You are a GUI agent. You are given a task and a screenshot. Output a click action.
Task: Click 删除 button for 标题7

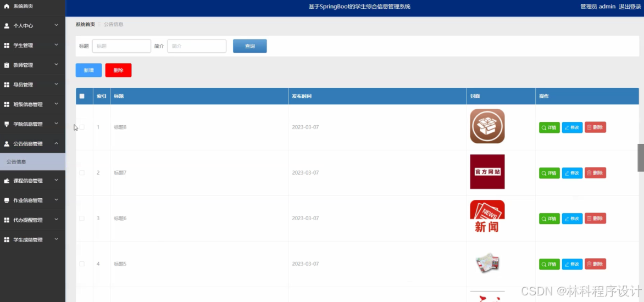[595, 173]
